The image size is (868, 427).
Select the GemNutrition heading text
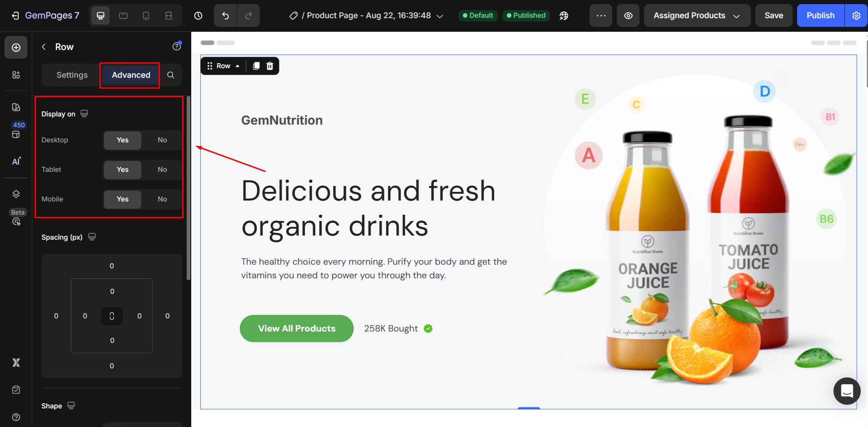[x=282, y=120]
